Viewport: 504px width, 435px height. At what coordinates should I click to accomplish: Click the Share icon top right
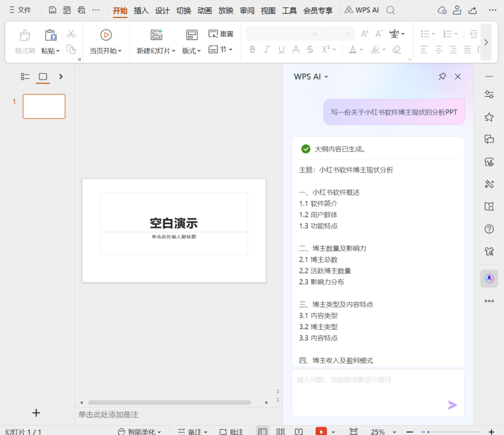(472, 10)
